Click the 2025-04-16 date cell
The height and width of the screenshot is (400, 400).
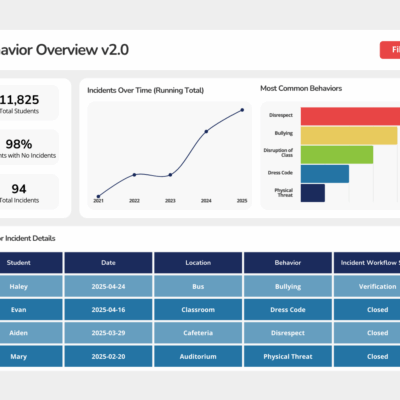coord(108,310)
